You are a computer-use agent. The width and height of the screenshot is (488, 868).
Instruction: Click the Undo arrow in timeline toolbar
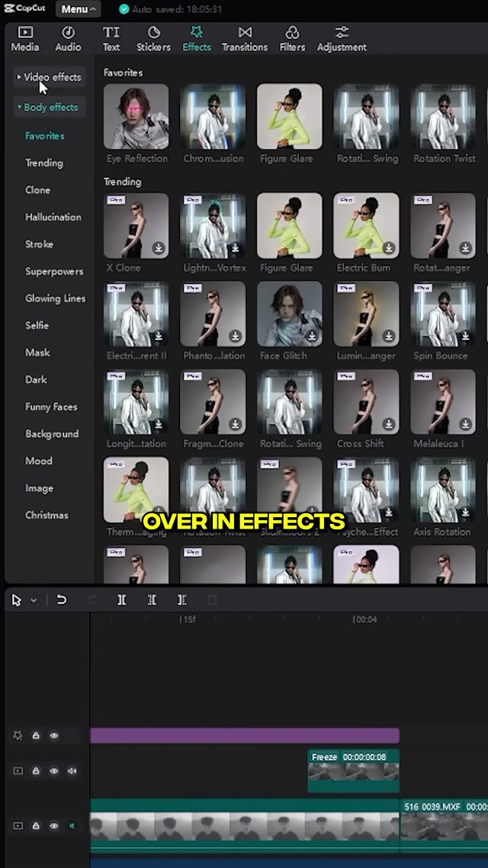[62, 600]
